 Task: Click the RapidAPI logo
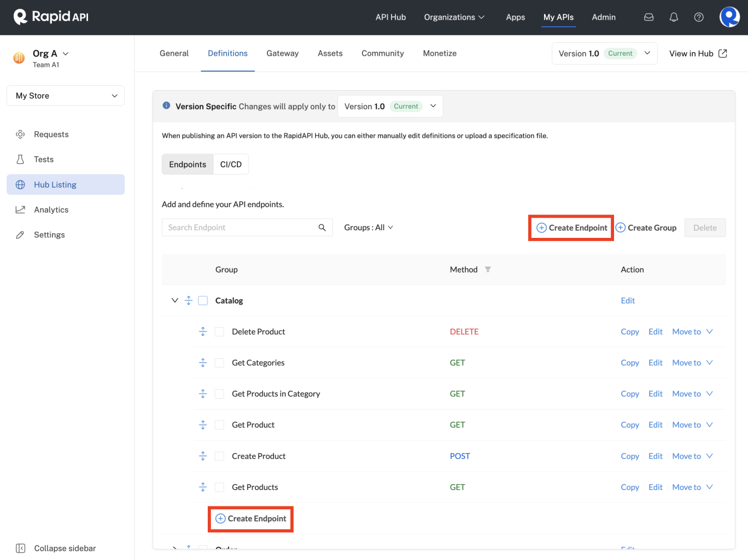click(51, 17)
